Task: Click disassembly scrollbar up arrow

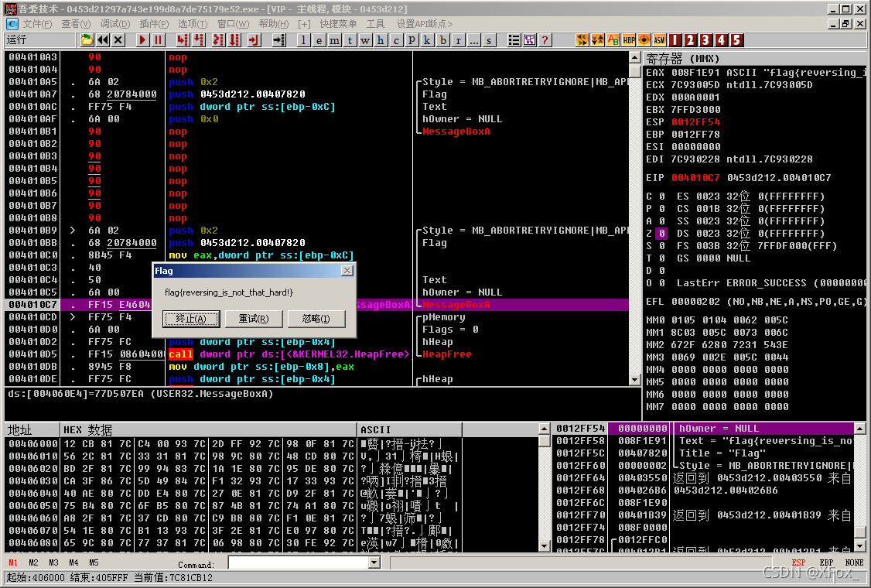Action: 635,56
